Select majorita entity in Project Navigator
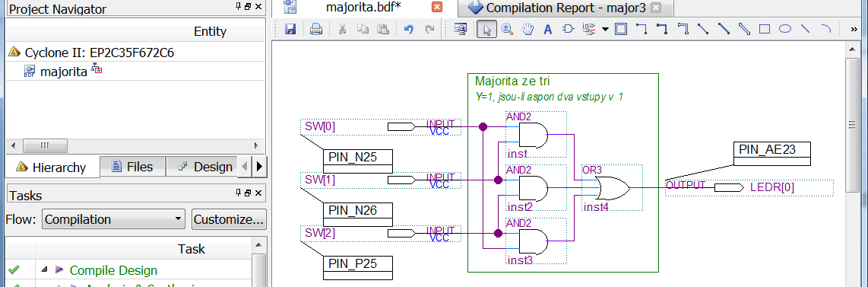This screenshot has width=868, height=287. coord(63,72)
